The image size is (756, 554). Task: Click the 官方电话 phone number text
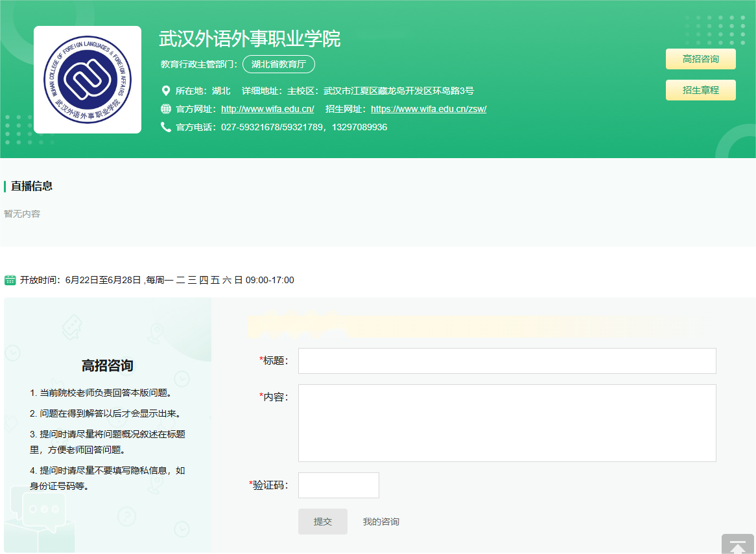pos(303,127)
